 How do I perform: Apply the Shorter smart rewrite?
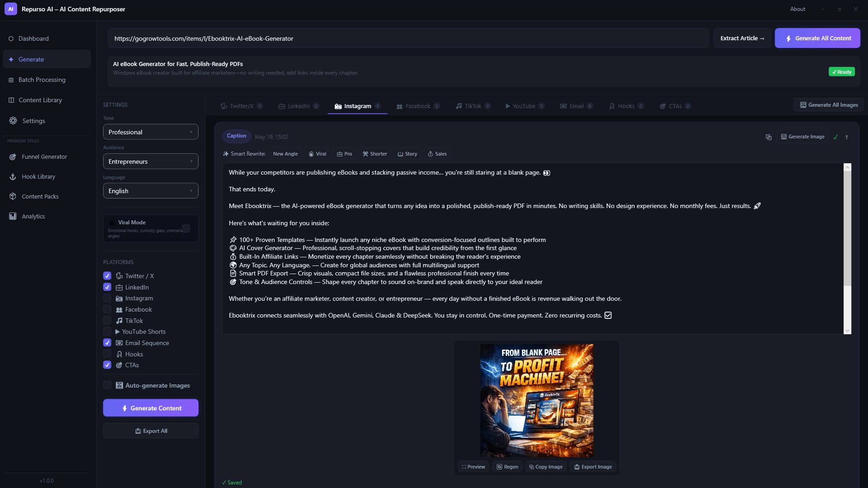375,154
